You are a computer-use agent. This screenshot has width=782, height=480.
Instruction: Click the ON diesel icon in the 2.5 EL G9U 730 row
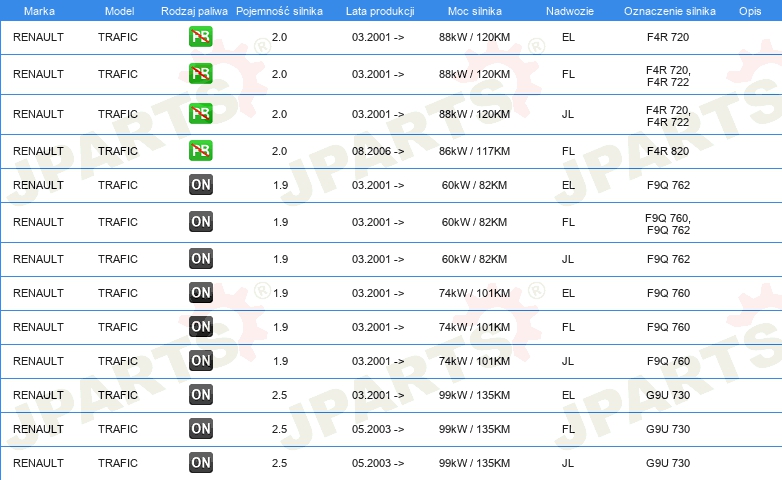[200, 394]
